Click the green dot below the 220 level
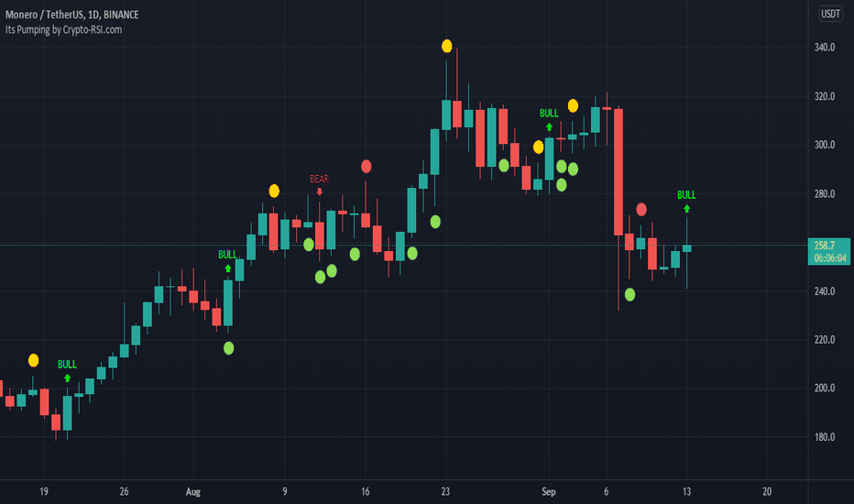 [229, 348]
